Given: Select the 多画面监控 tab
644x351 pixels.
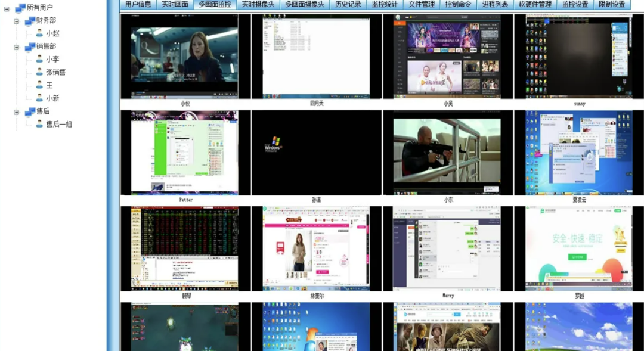Looking at the screenshot, I should (215, 5).
